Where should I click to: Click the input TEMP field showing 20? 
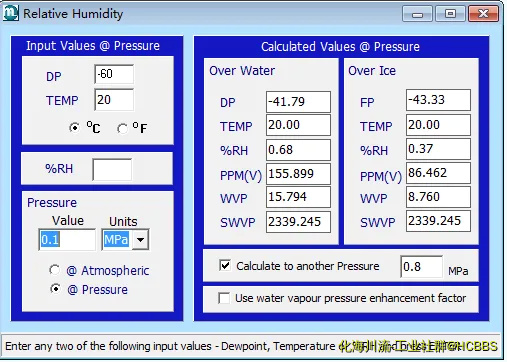pos(114,100)
